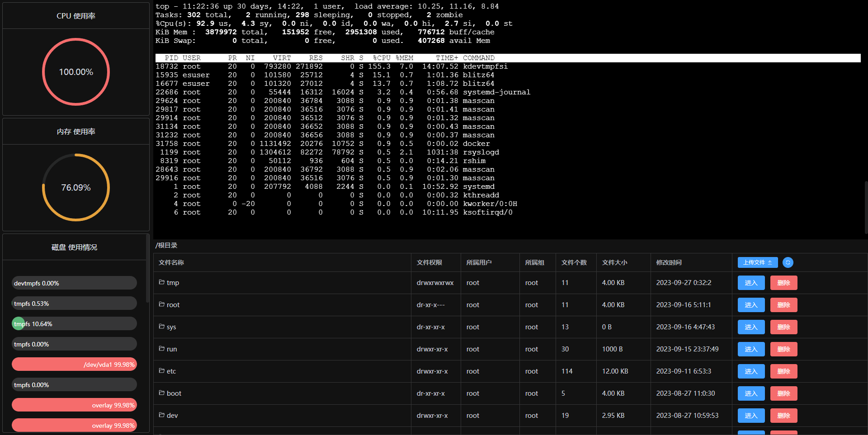Click the folder icon beside run
The image size is (868, 435).
(x=161, y=349)
